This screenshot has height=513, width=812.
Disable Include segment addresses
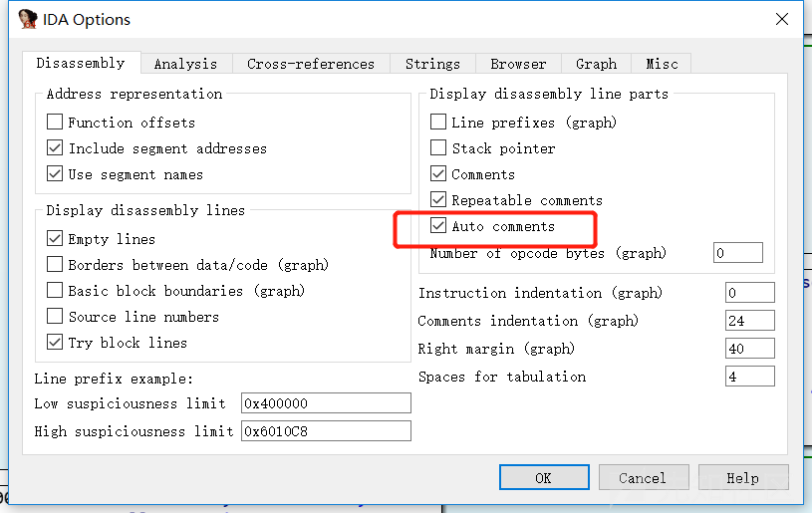coord(55,148)
